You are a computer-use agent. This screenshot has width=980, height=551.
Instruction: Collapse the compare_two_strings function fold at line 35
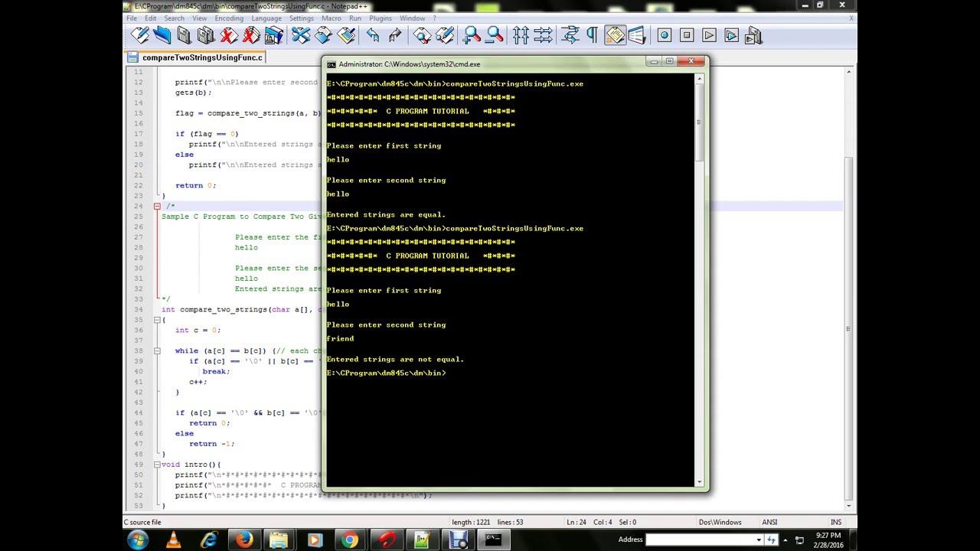pos(157,320)
